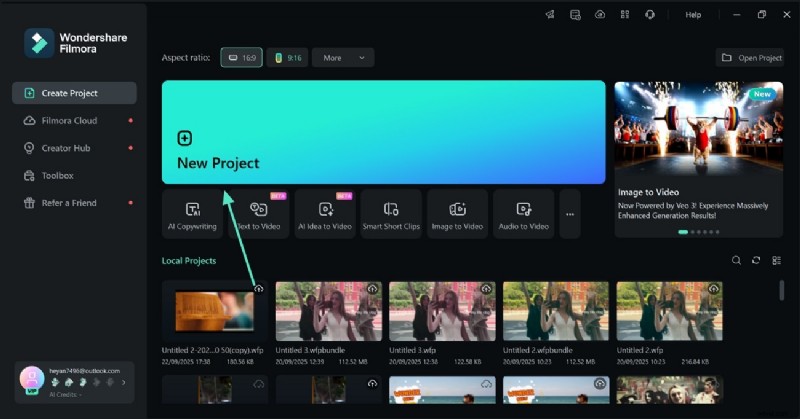Click the Refer a Friend gift icon
The width and height of the screenshot is (800, 419).
29,203
